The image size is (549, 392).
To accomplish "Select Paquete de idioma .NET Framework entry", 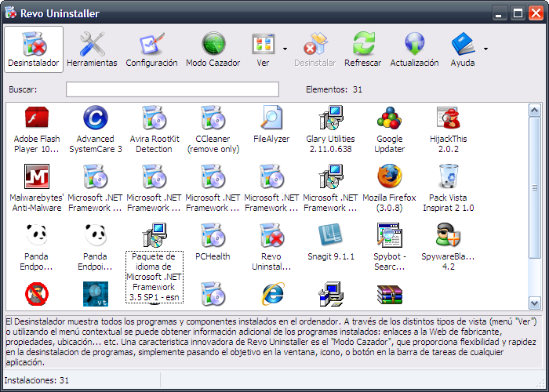I will pyautogui.click(x=154, y=263).
